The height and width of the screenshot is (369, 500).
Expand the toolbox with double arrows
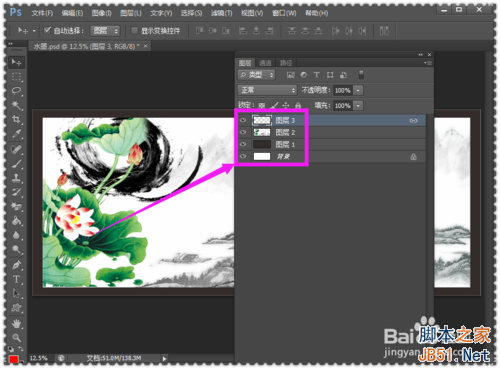click(x=10, y=43)
